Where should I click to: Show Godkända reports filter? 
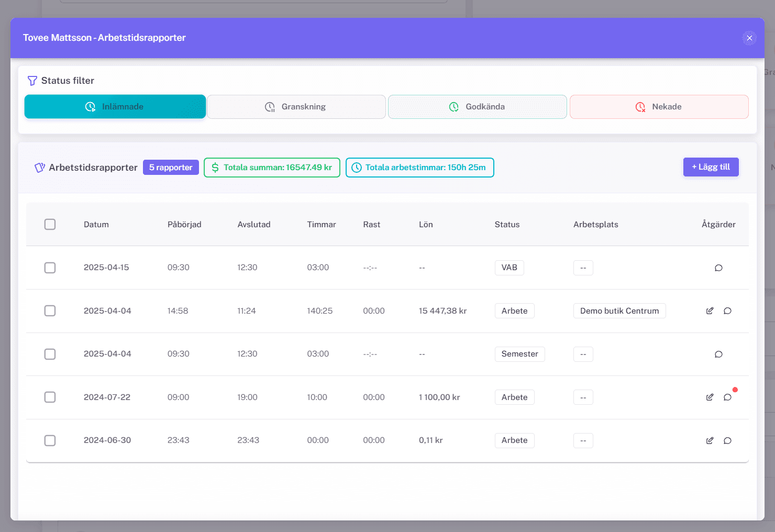(477, 107)
